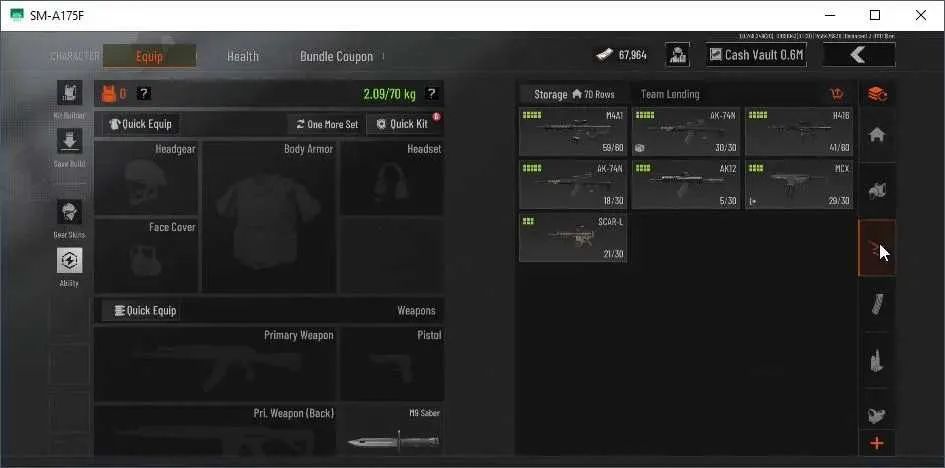Select the empty Primary Weapon slot
The width and height of the screenshot is (945, 468).
[x=216, y=364]
